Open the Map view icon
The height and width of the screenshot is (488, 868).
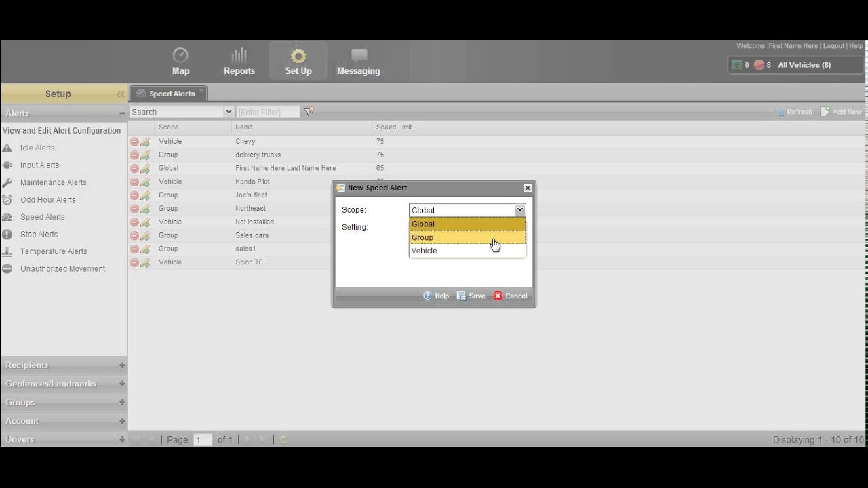180,56
